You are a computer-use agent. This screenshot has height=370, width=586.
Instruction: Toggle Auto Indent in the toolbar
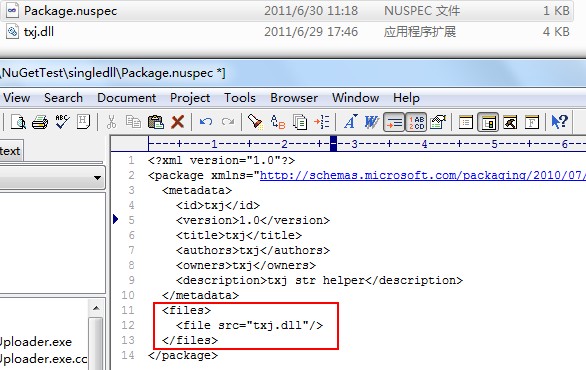(x=394, y=122)
